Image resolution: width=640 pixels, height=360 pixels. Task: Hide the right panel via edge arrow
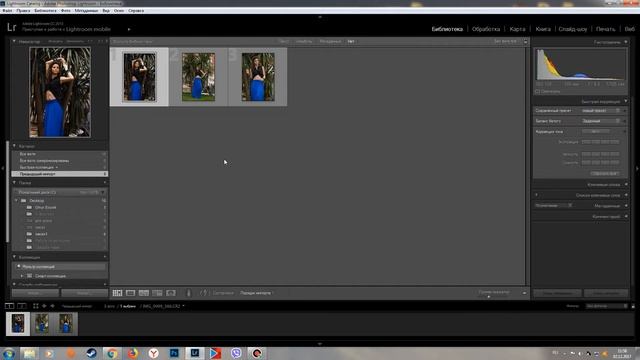pyautogui.click(x=637, y=168)
